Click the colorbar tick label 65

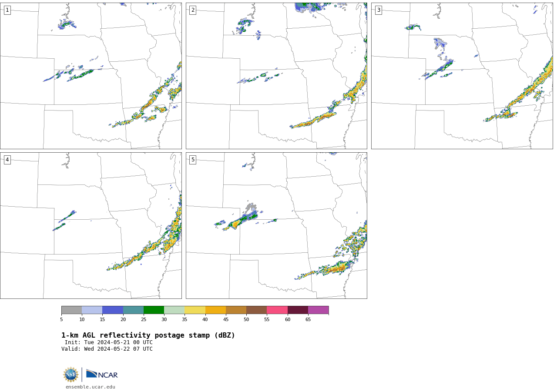click(x=308, y=320)
